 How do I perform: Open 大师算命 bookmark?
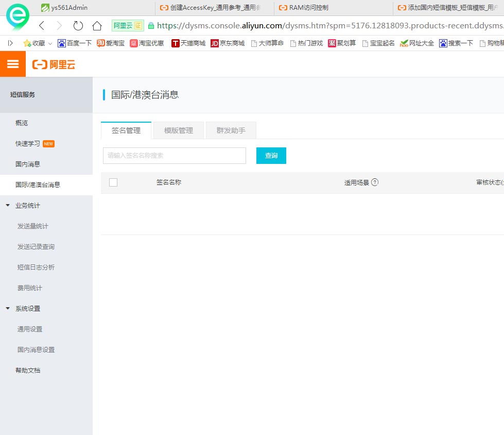pos(267,43)
